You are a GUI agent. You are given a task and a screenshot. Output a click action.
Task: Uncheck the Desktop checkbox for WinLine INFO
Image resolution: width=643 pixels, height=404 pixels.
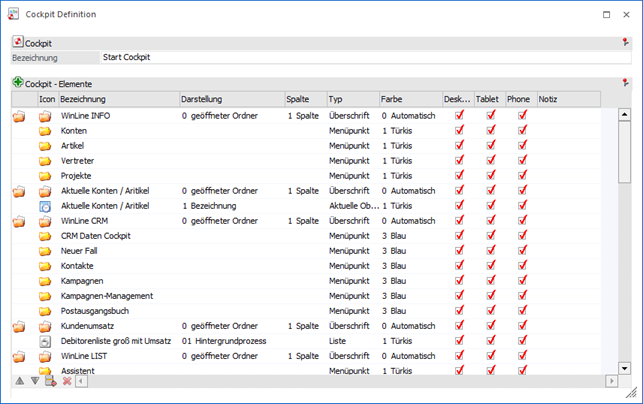[x=459, y=116]
